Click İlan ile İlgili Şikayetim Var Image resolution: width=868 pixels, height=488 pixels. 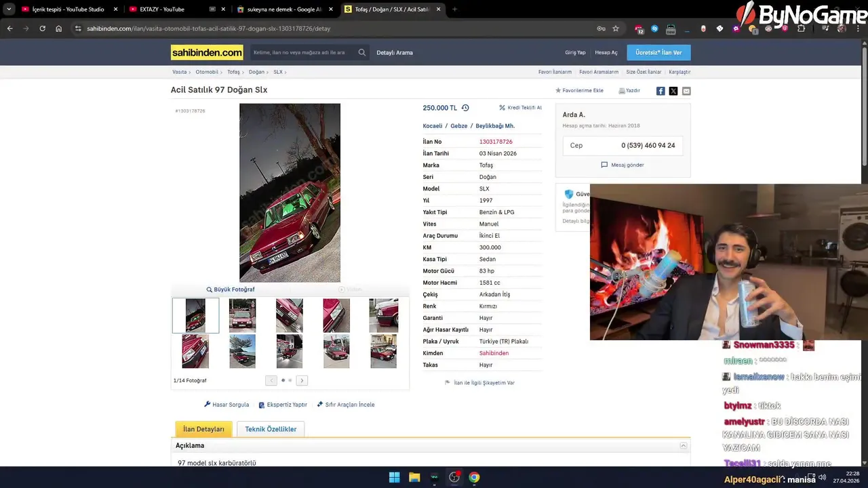click(479, 383)
